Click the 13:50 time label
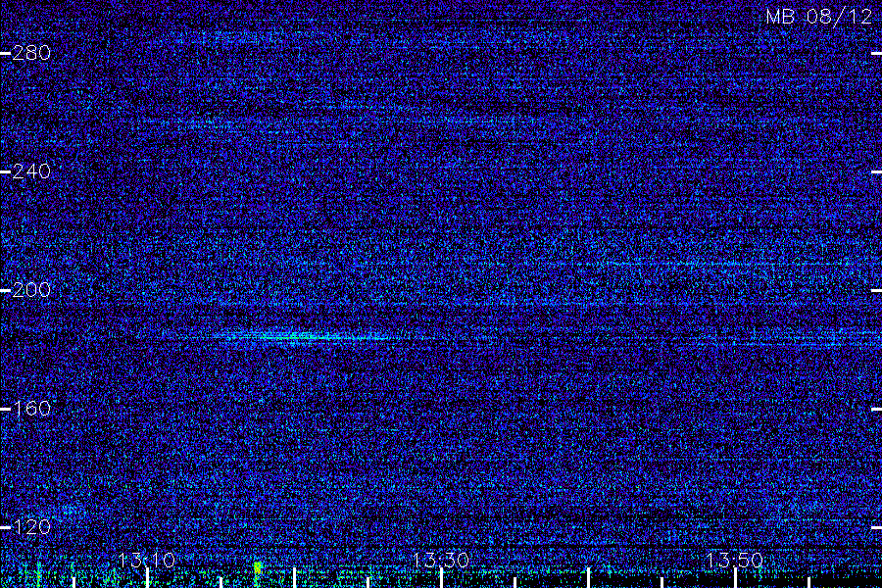This screenshot has width=882, height=588. click(734, 560)
